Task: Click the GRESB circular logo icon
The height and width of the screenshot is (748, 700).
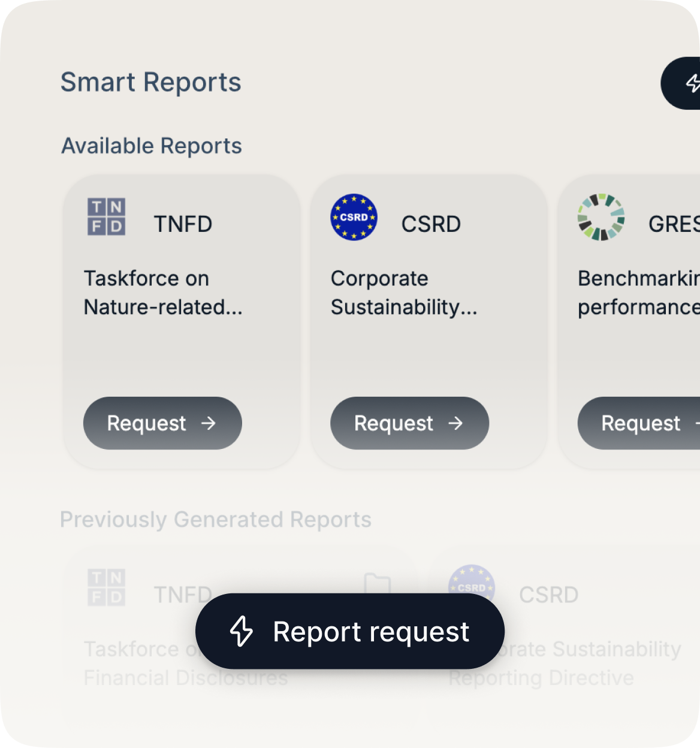Action: (600, 218)
